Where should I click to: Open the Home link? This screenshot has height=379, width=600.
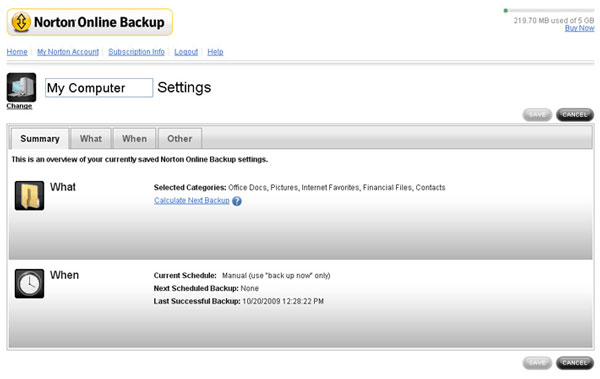17,52
